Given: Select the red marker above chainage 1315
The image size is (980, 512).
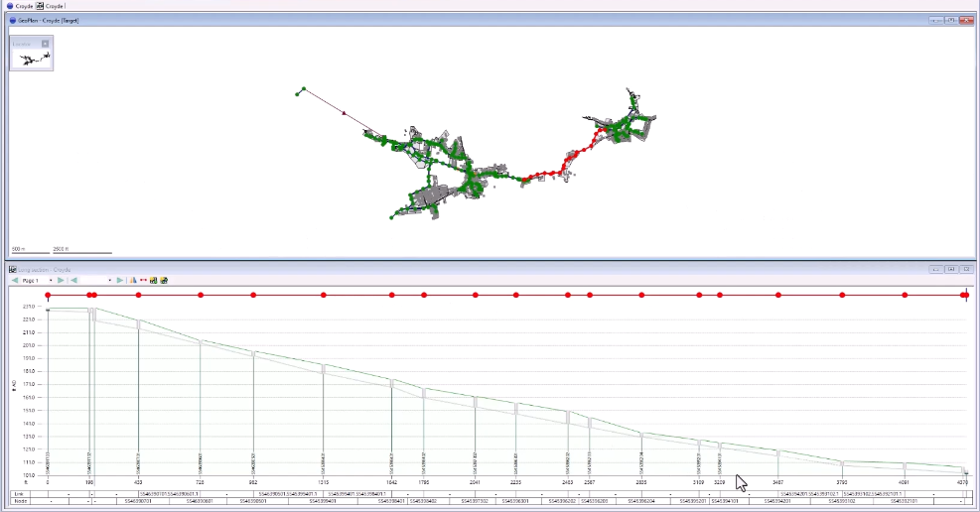Looking at the screenshot, I should (x=323, y=295).
